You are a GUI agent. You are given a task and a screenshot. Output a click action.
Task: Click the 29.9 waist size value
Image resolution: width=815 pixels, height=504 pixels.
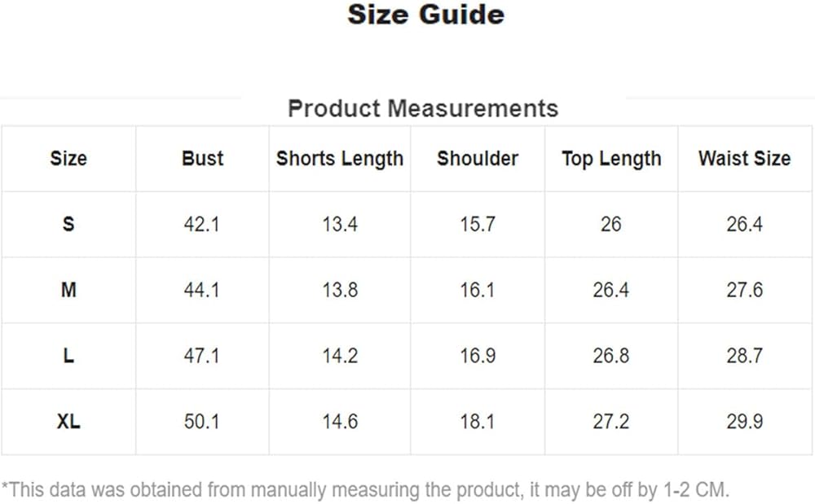[744, 422]
